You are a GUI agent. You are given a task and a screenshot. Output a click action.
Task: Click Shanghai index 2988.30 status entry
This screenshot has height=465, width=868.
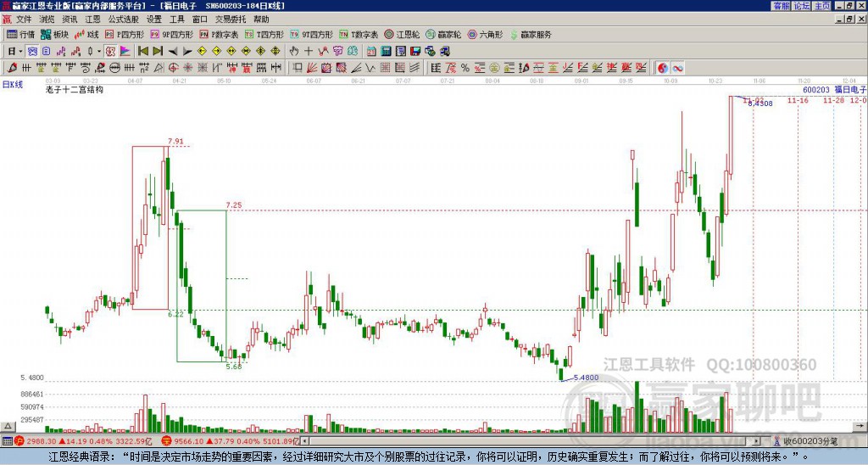tap(83, 441)
